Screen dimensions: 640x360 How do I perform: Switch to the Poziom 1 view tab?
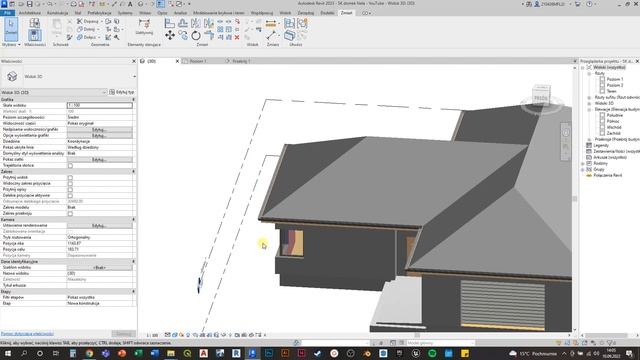198,61
